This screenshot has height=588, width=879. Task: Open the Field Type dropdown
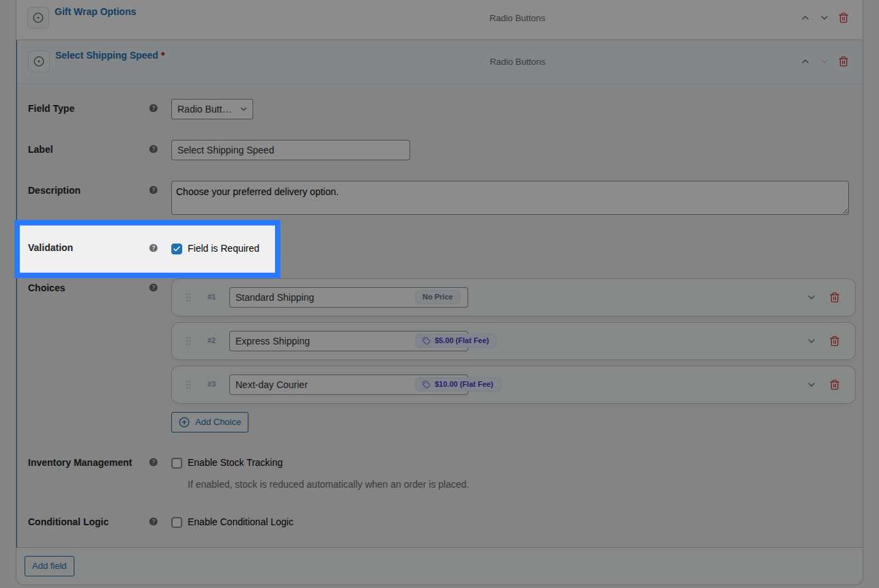[212, 109]
